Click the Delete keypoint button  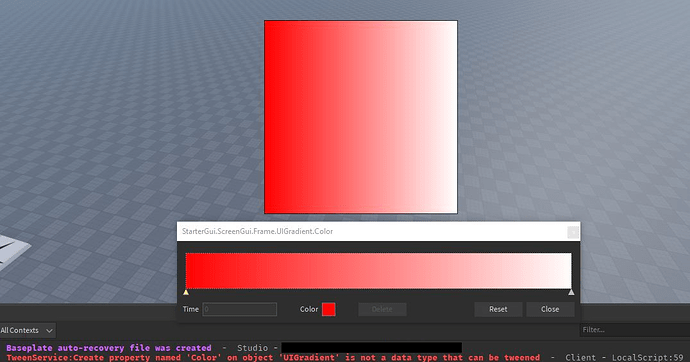click(382, 309)
